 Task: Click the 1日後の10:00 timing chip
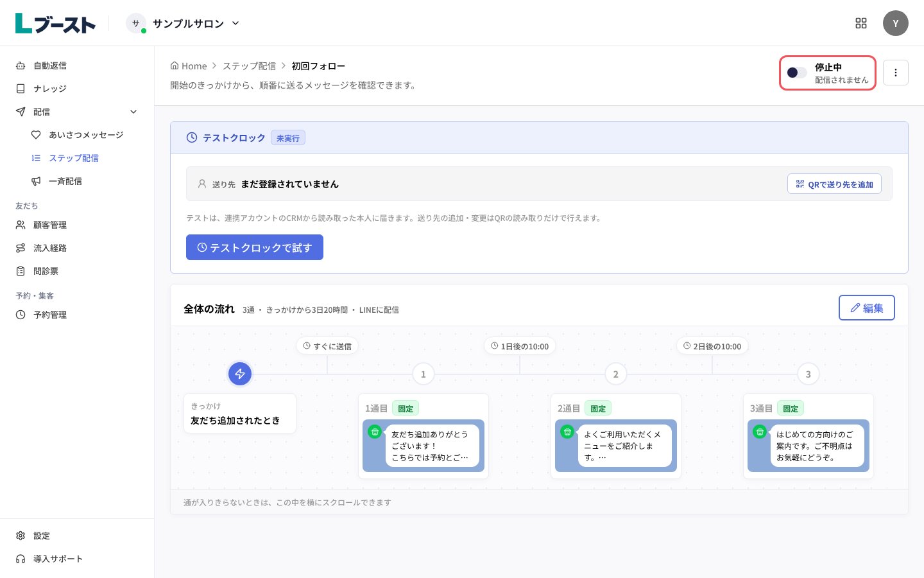click(x=520, y=346)
